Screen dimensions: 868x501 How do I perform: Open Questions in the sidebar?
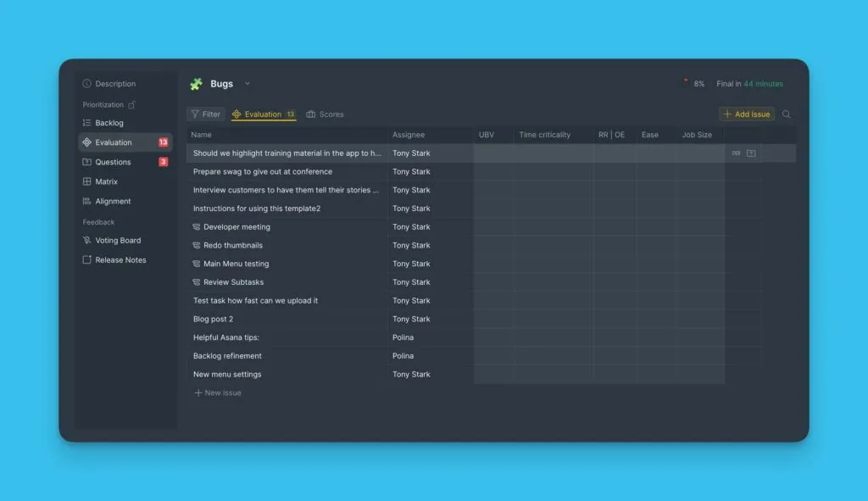tap(113, 162)
